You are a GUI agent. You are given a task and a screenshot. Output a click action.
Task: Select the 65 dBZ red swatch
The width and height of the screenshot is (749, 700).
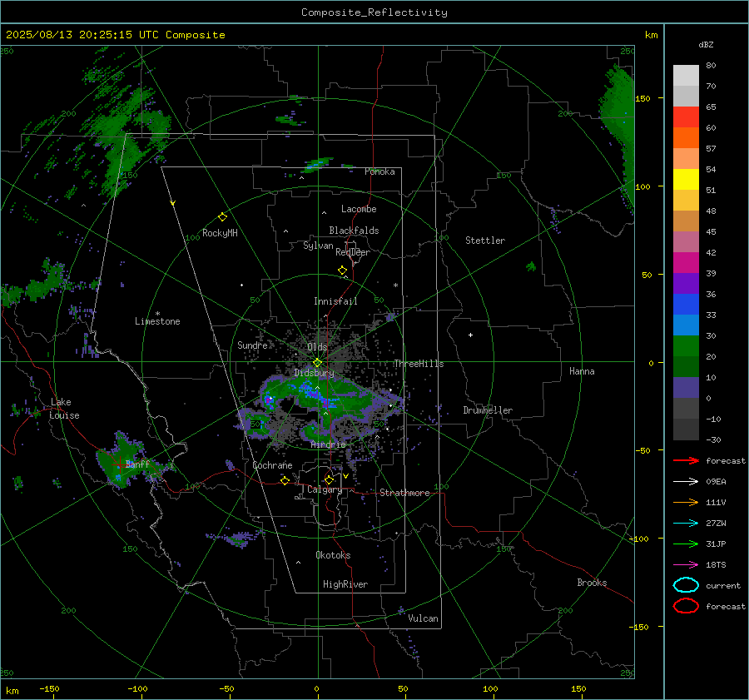click(x=686, y=117)
